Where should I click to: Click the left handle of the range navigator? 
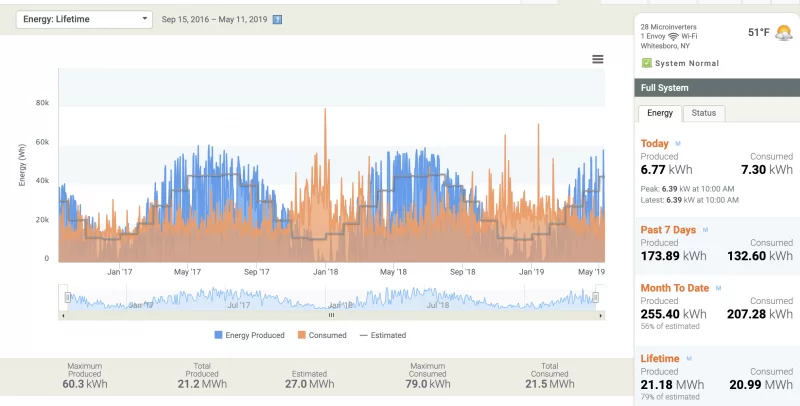[67, 298]
